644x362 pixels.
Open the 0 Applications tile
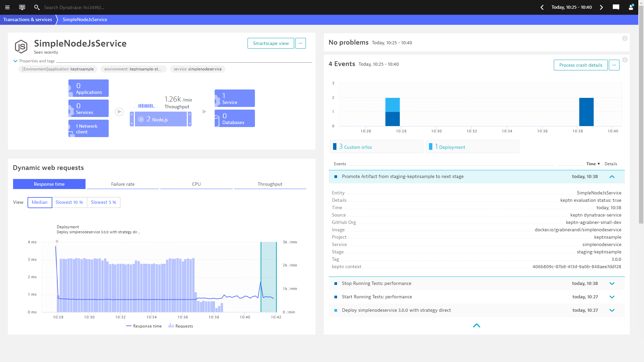coord(89,88)
